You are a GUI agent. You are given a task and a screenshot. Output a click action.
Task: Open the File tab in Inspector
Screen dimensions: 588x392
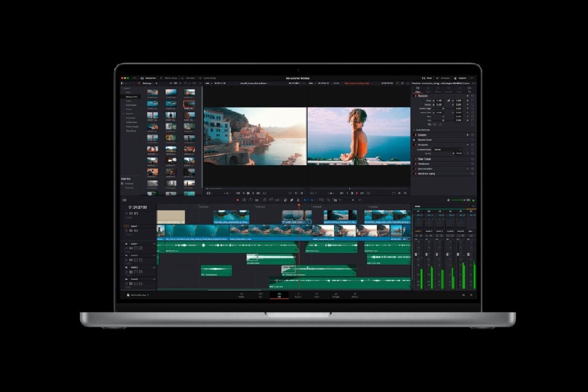point(469,89)
